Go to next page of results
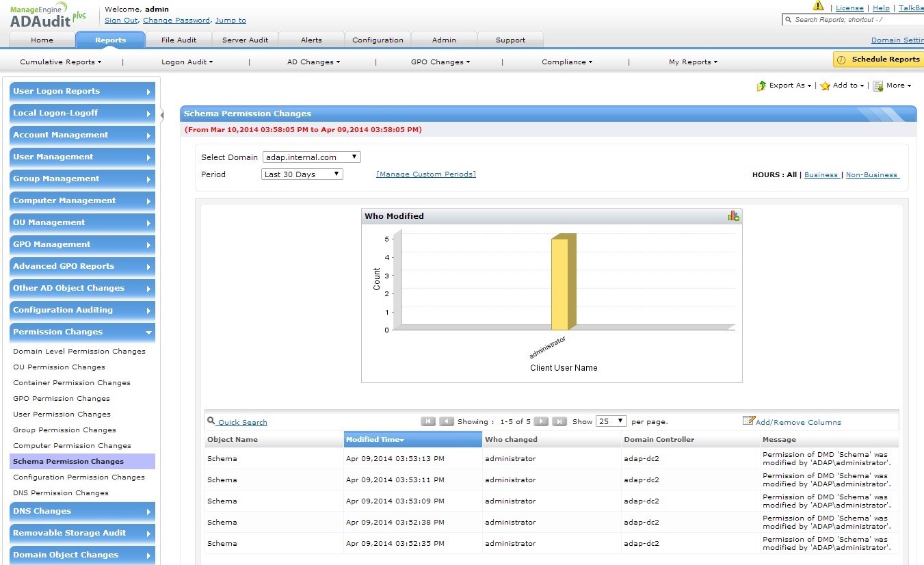The width and height of the screenshot is (924, 565). [540, 421]
